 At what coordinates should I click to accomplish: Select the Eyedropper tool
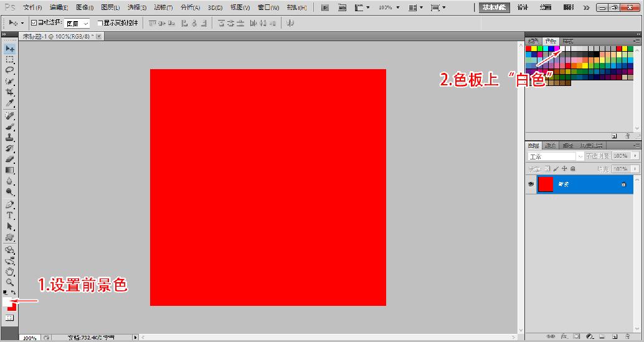click(x=10, y=102)
